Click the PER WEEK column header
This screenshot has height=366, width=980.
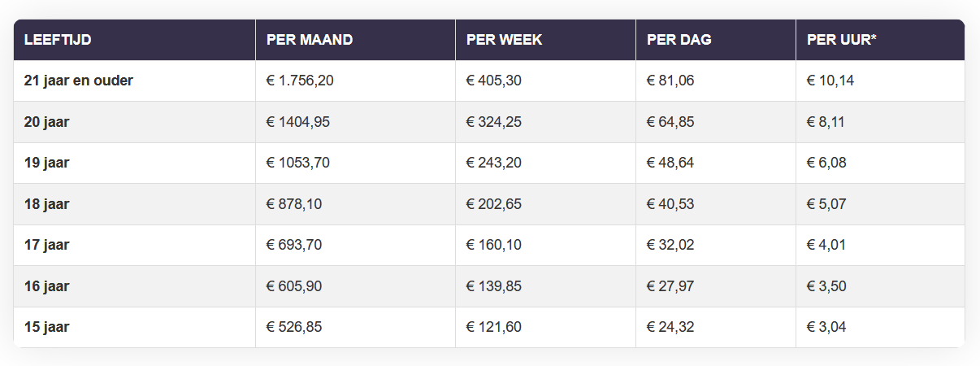tap(504, 40)
